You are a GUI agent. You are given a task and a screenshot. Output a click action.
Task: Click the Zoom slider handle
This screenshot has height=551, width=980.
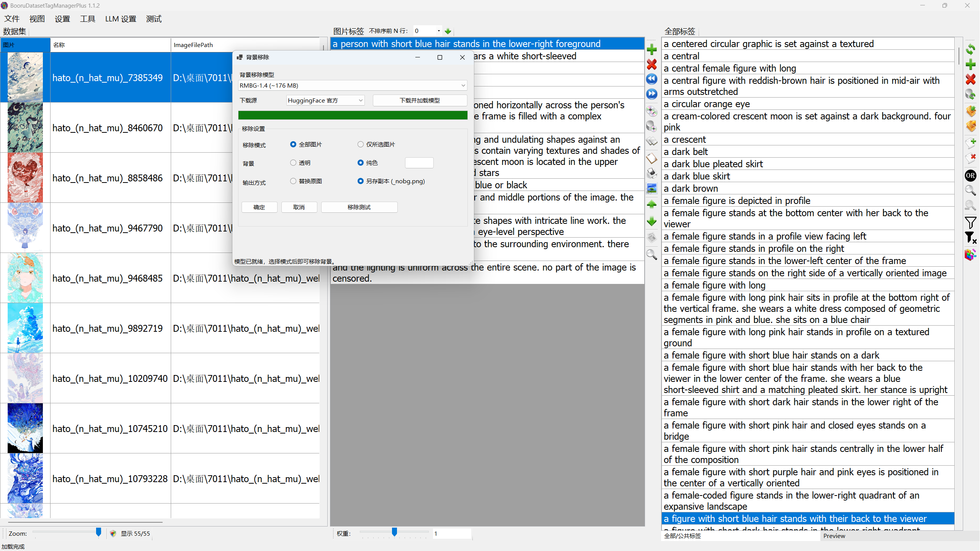pyautogui.click(x=98, y=532)
